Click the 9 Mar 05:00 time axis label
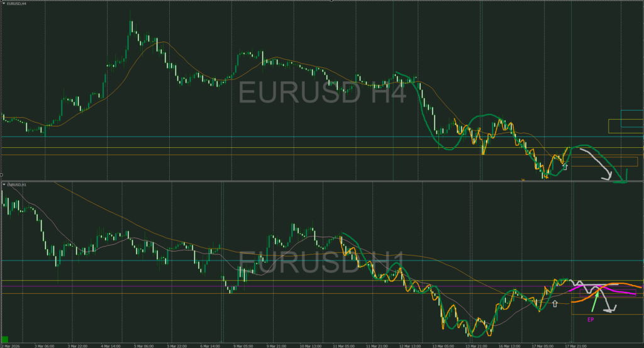This screenshot has width=644, height=348. pos(242,346)
